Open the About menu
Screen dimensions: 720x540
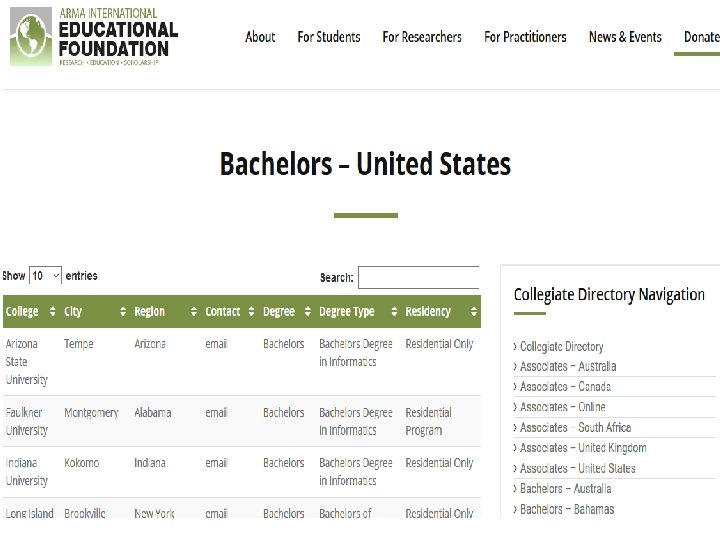click(260, 37)
